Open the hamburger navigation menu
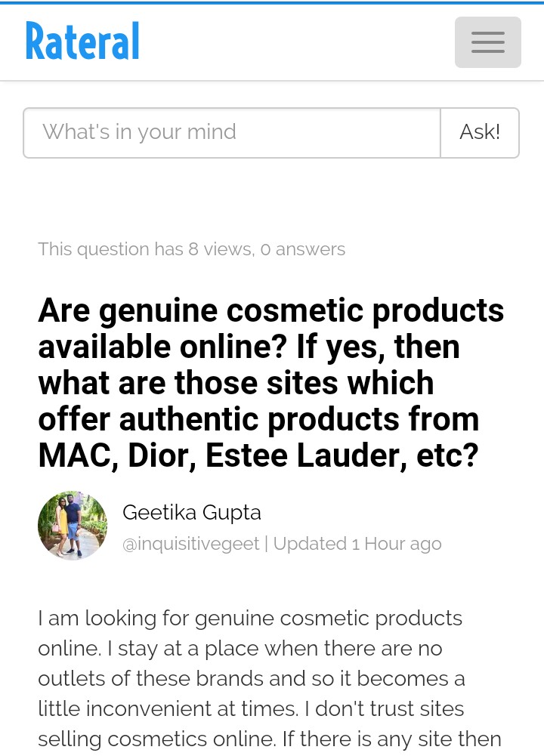This screenshot has width=544, height=756. 487,42
